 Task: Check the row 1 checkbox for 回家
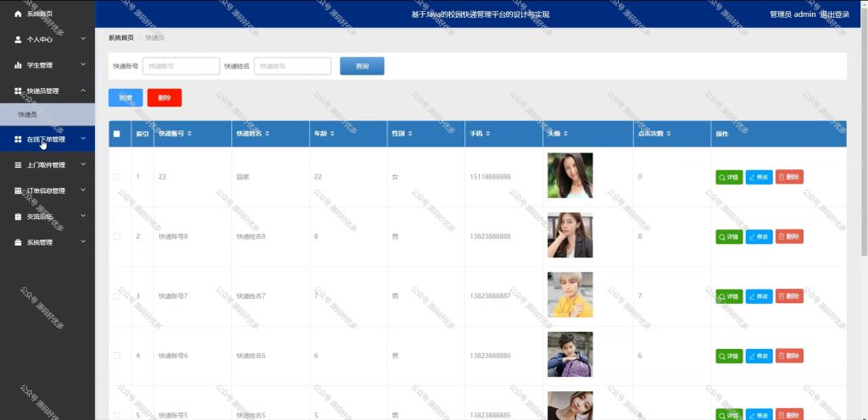pyautogui.click(x=116, y=177)
